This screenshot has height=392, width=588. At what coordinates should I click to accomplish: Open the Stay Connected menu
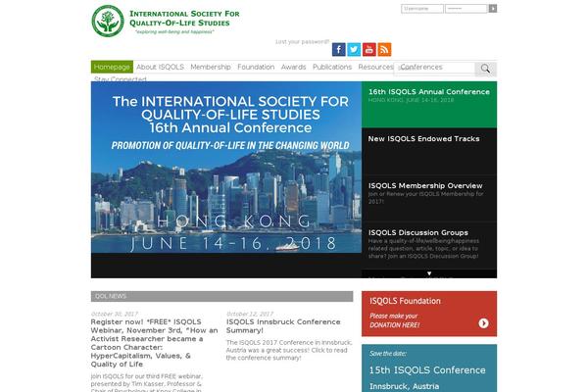click(121, 78)
